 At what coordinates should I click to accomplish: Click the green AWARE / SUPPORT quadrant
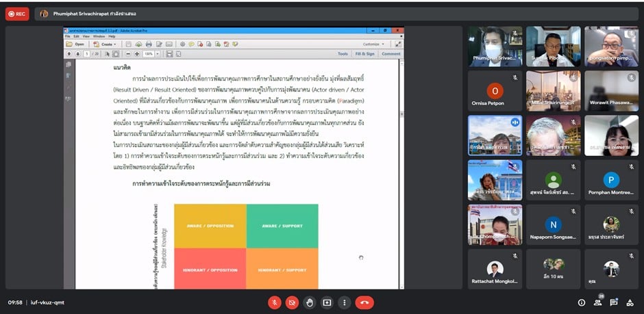click(282, 225)
